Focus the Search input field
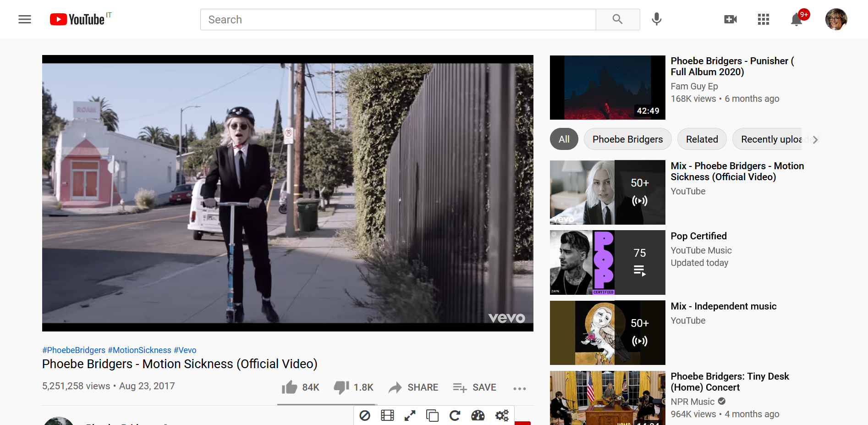 [398, 20]
